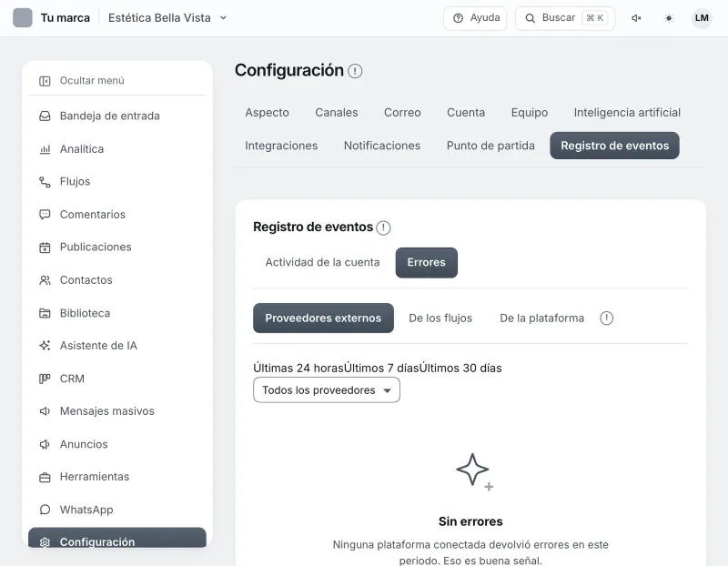This screenshot has height=566, width=728.
Task: Open the Cuenta tab
Action: click(x=466, y=112)
